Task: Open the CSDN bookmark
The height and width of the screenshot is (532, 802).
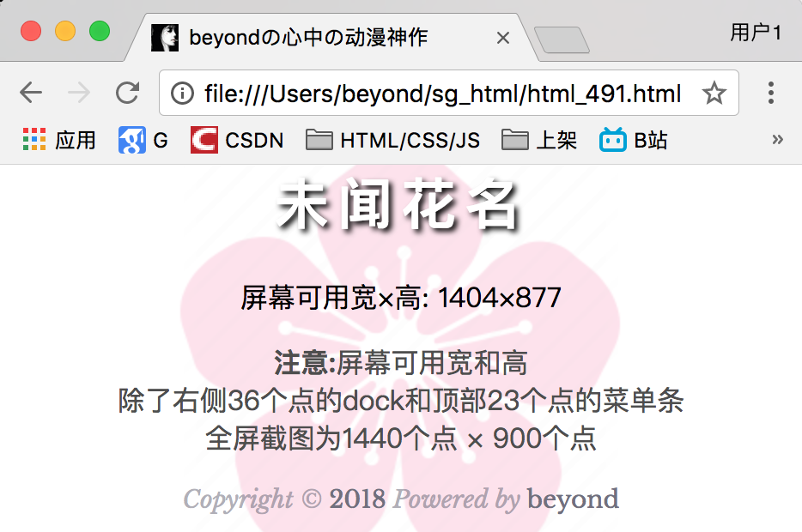Action: point(237,140)
